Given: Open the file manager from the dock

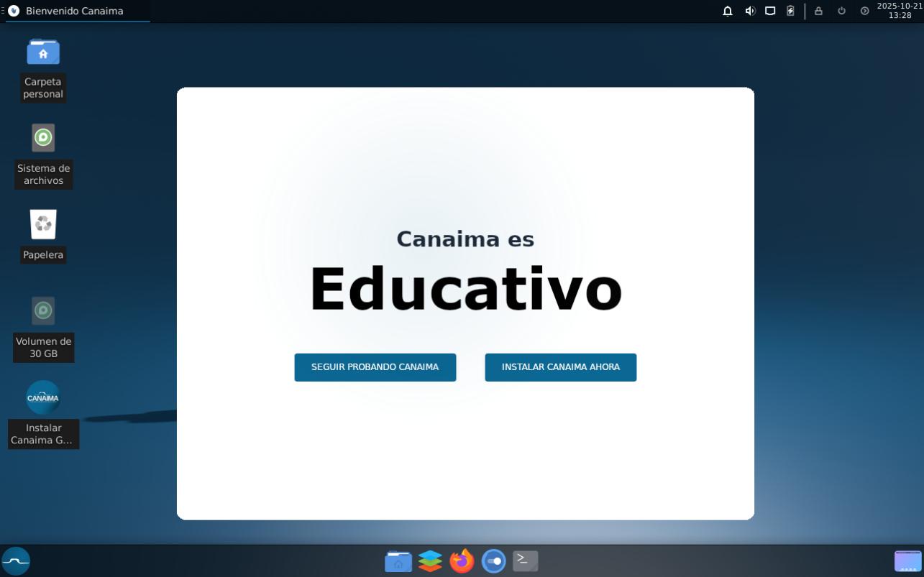Looking at the screenshot, I should tap(398, 560).
